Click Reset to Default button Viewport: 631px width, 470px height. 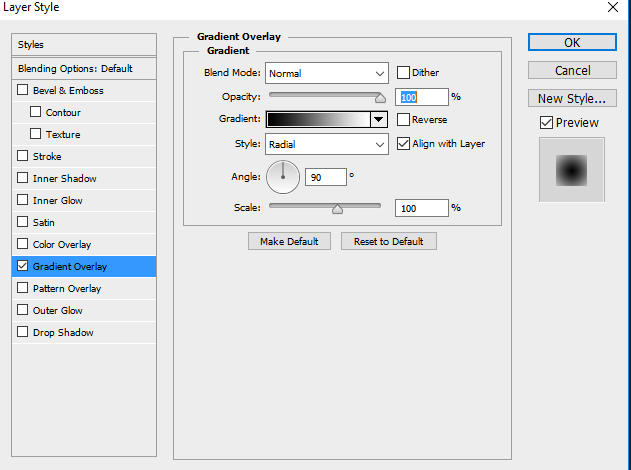pos(389,241)
